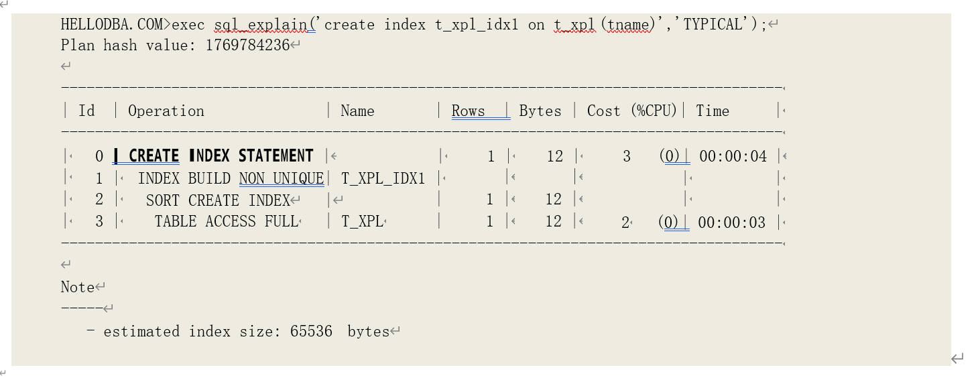Viewport: 980px width, 378px height.
Task: Click T_XPL_IDX1 in the Name column
Action: coord(383,179)
